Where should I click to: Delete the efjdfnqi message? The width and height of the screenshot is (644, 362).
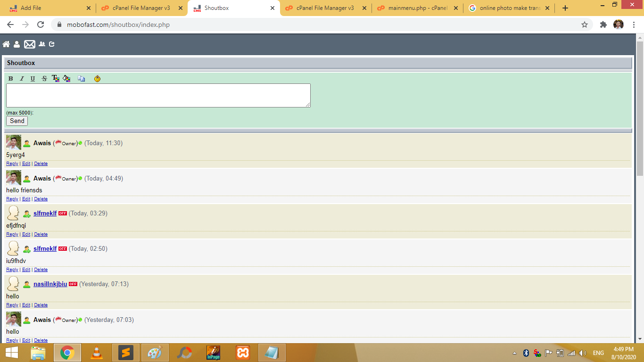point(41,234)
